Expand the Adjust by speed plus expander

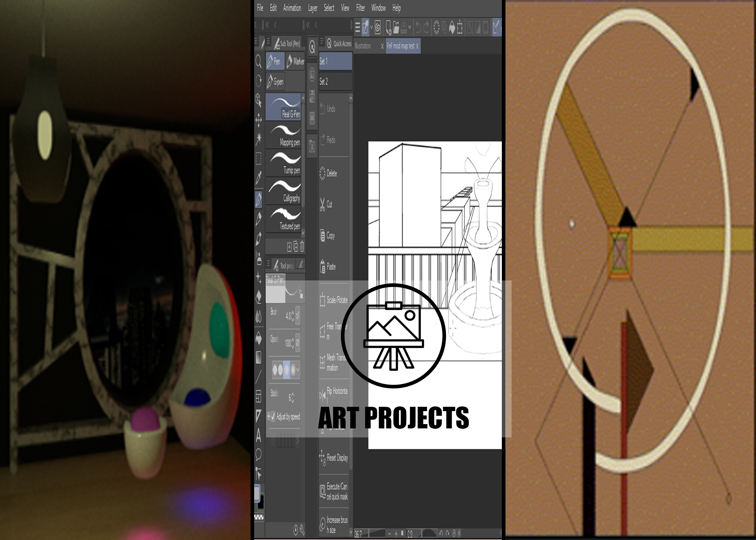pos(269,416)
